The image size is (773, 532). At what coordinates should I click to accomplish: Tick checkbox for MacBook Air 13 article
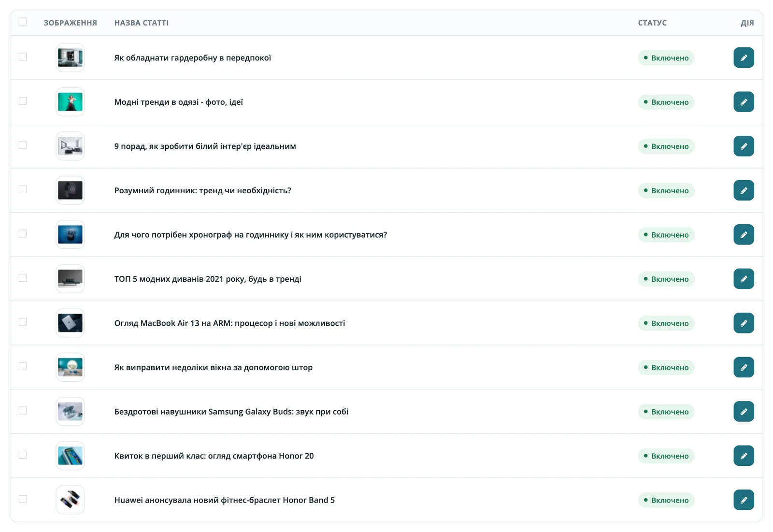coord(23,322)
